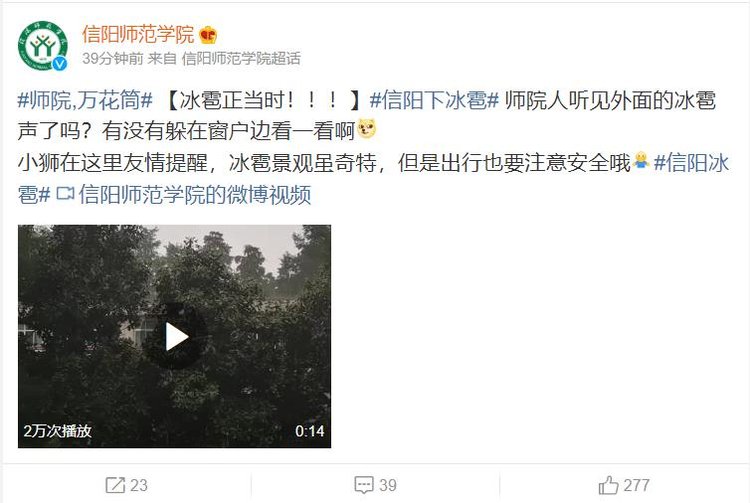Image resolution: width=750 pixels, height=503 pixels.
Task: Open the 信阳师范学院 username link
Action: pyautogui.click(x=138, y=35)
